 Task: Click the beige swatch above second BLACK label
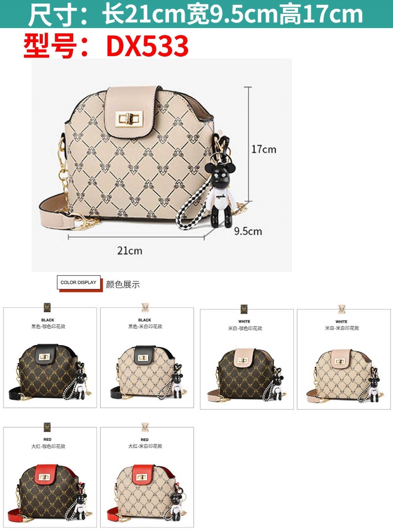(145, 308)
